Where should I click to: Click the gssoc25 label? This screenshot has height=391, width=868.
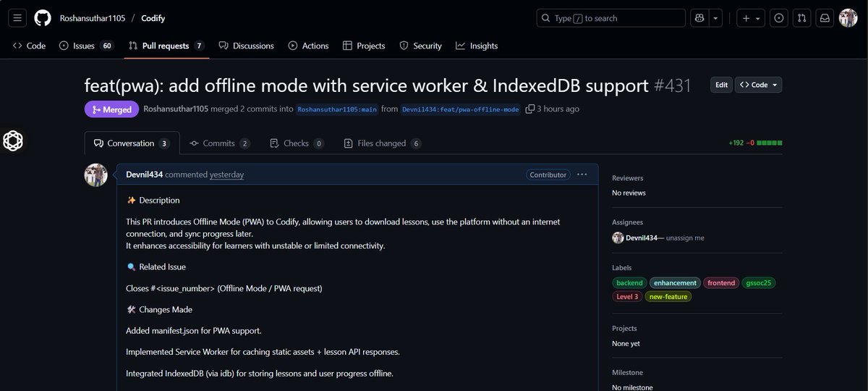coord(759,283)
